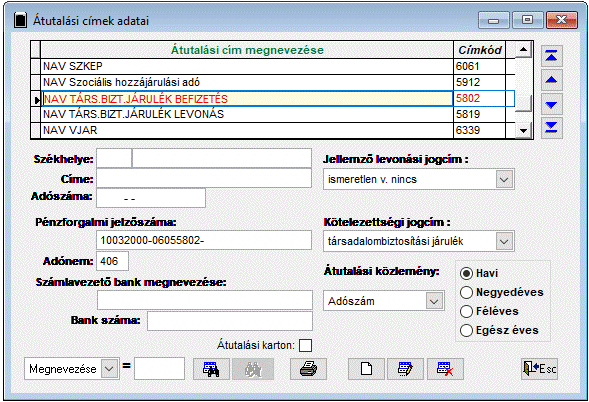Select the Negyedéves radio button
The height and width of the screenshot is (402, 589).
(466, 292)
